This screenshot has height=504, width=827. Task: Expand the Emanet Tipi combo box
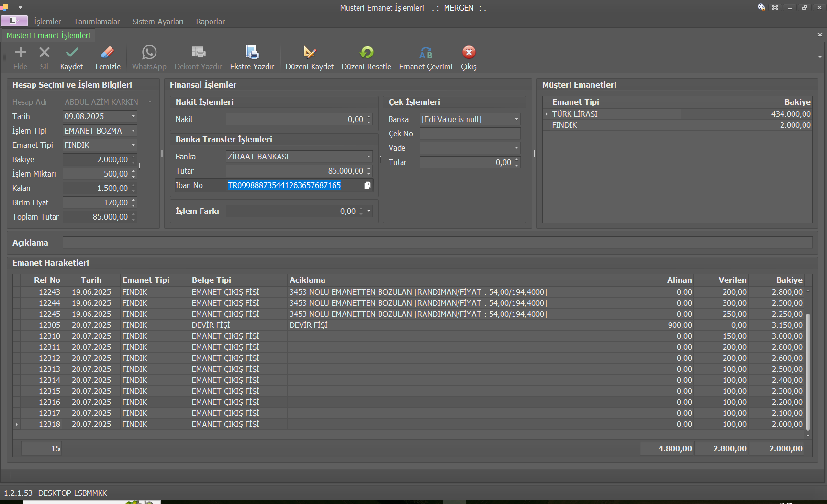point(133,145)
